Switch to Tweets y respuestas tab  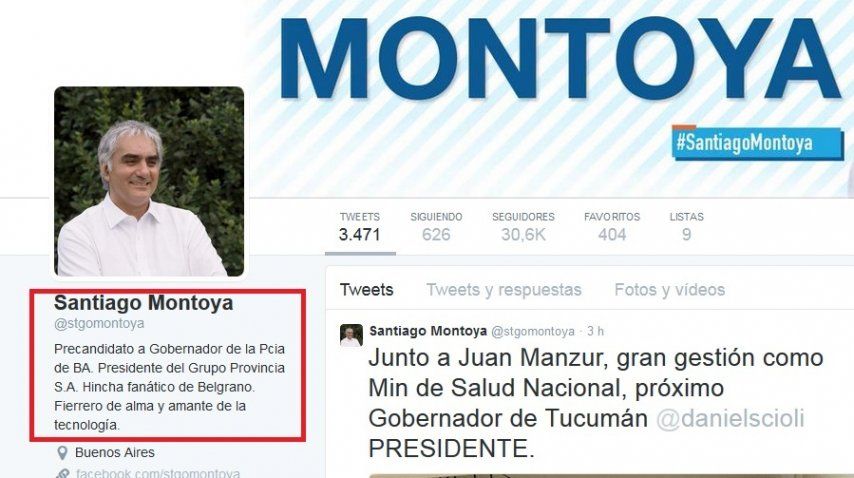click(x=504, y=290)
